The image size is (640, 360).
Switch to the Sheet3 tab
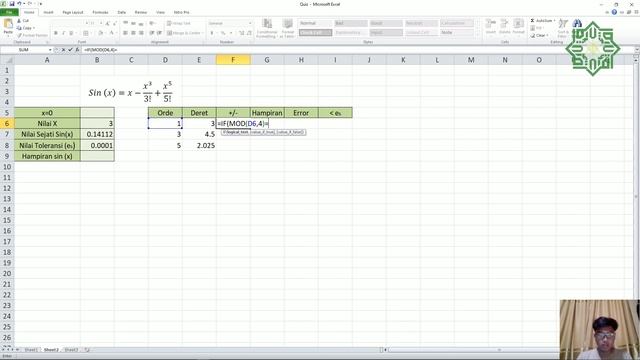tap(71, 350)
